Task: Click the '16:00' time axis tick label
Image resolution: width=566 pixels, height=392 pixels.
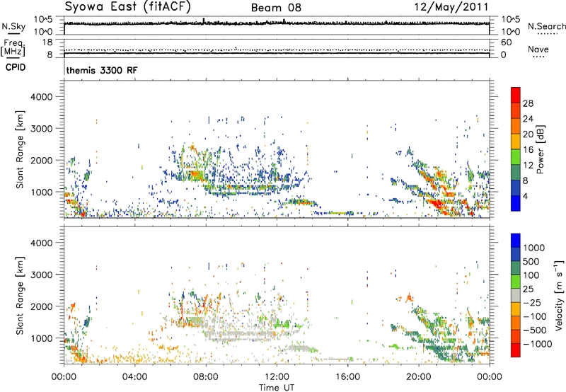Action: (347, 377)
